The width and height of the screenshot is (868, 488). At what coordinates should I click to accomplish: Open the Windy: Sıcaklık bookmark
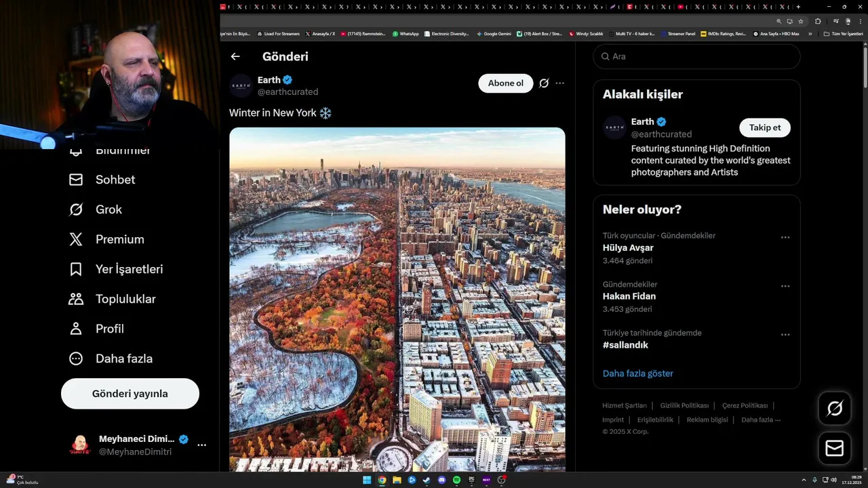click(x=587, y=33)
